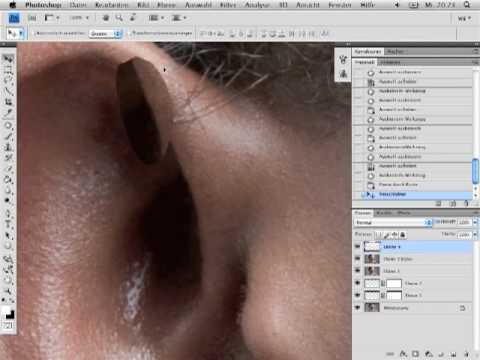480x360 pixels.
Task: Switch to the Pfade tab
Action: [403, 213]
